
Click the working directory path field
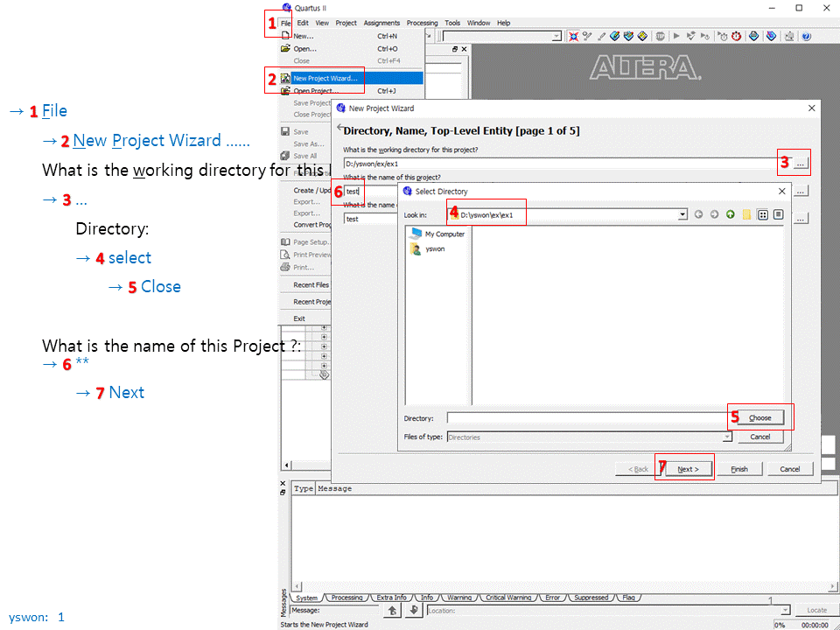pos(566,164)
